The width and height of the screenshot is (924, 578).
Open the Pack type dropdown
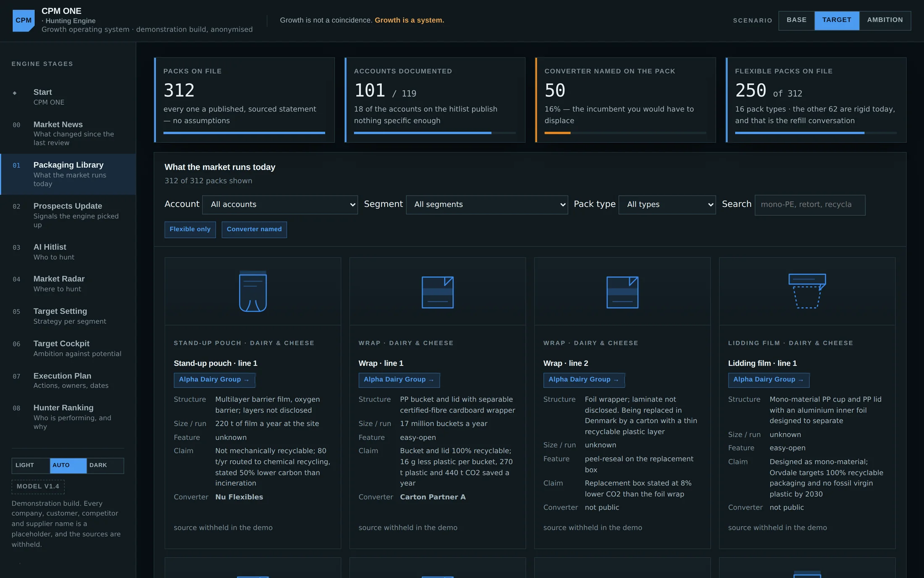[667, 205]
